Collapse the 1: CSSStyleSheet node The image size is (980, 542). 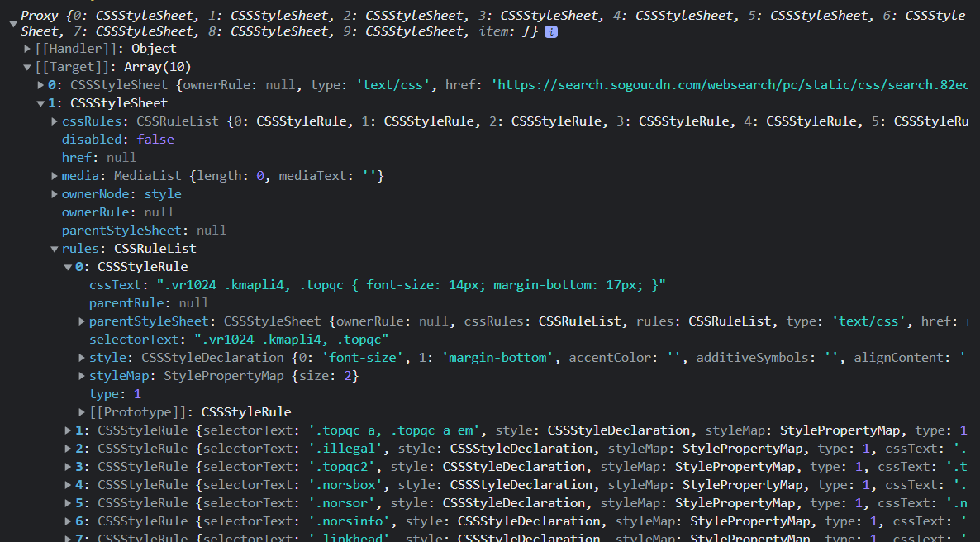coord(41,103)
